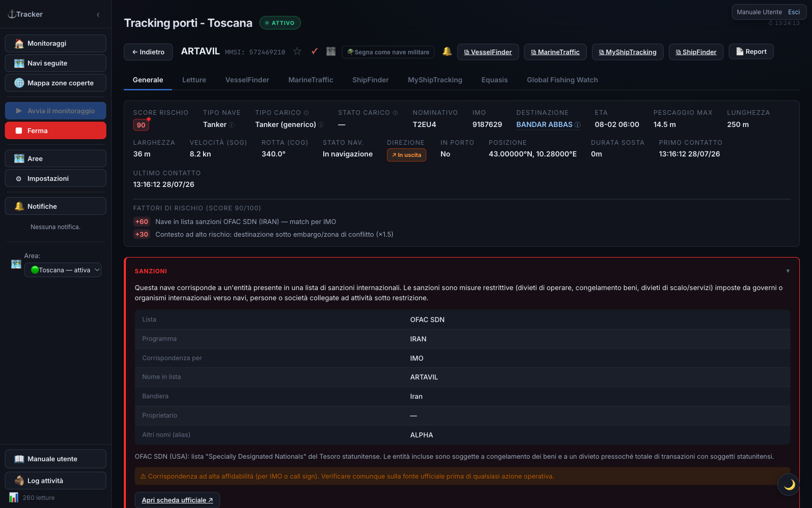Toggle dark mode with the moon icon
The image size is (812, 508).
[789, 485]
